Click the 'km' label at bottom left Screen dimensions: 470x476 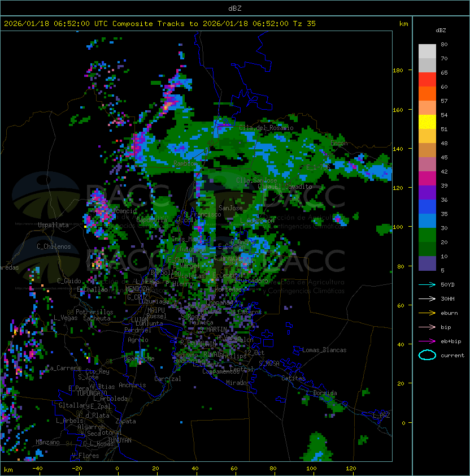pos(8,470)
